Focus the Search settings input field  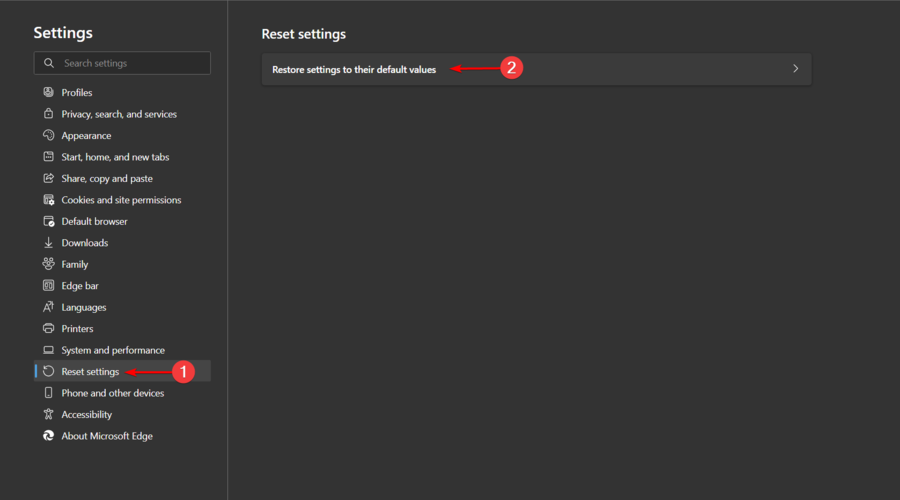[132, 63]
